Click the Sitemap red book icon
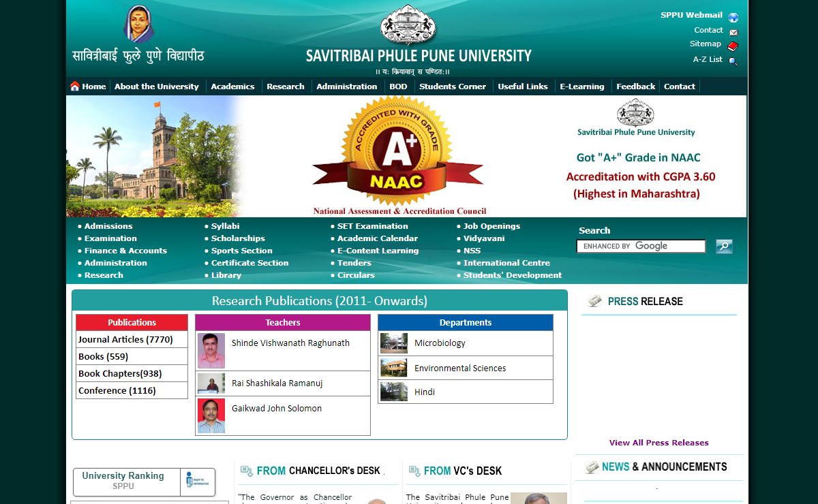This screenshot has height=504, width=818. [733, 46]
